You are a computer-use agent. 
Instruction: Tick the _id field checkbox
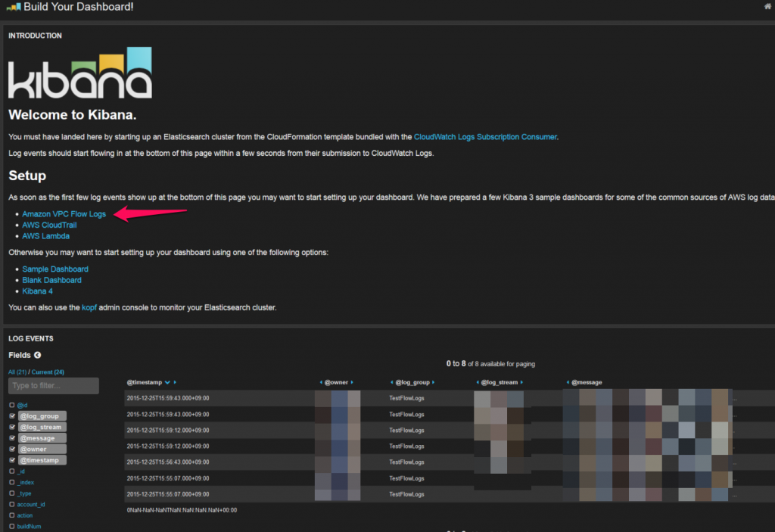(x=12, y=471)
